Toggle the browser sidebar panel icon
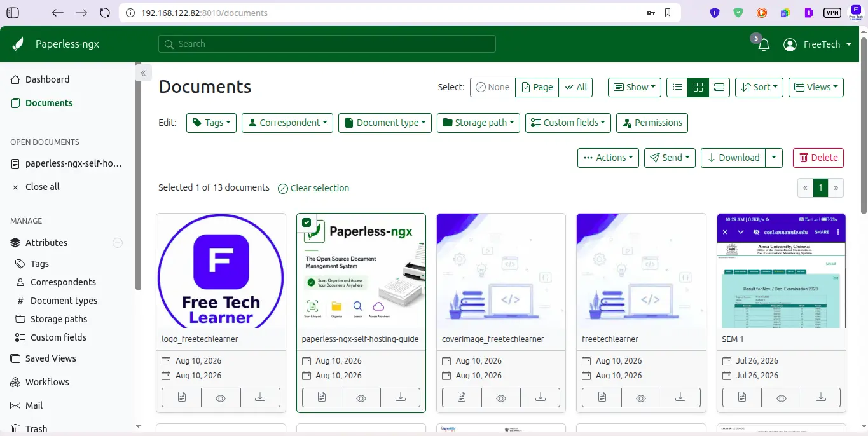The width and height of the screenshot is (868, 436). (12, 13)
